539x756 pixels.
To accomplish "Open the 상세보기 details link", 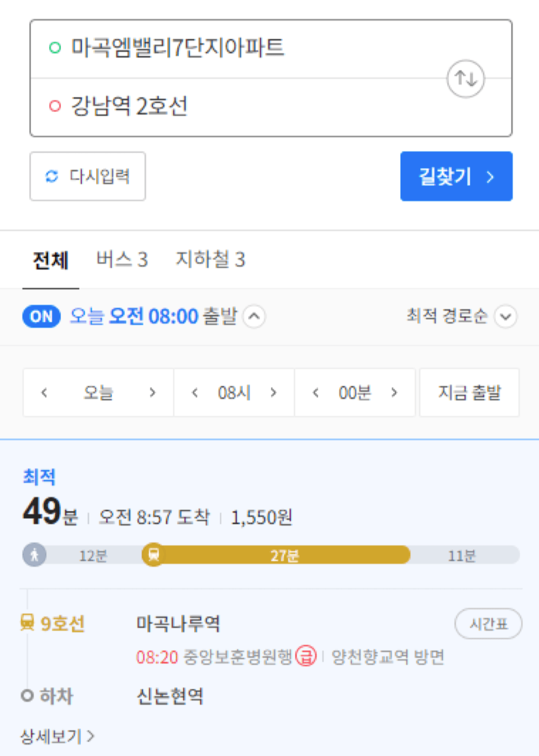I will pos(57,736).
